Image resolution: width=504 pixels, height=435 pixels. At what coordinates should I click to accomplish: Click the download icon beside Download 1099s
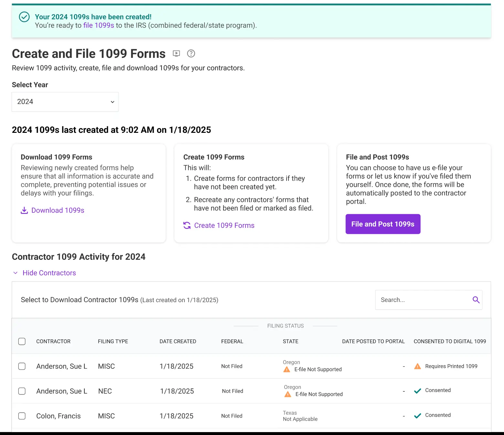click(x=25, y=210)
